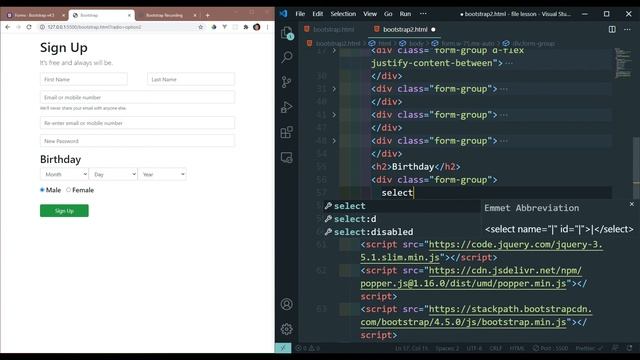Open the Year dropdown
Viewport: 640px width, 360px height.
pyautogui.click(x=162, y=174)
